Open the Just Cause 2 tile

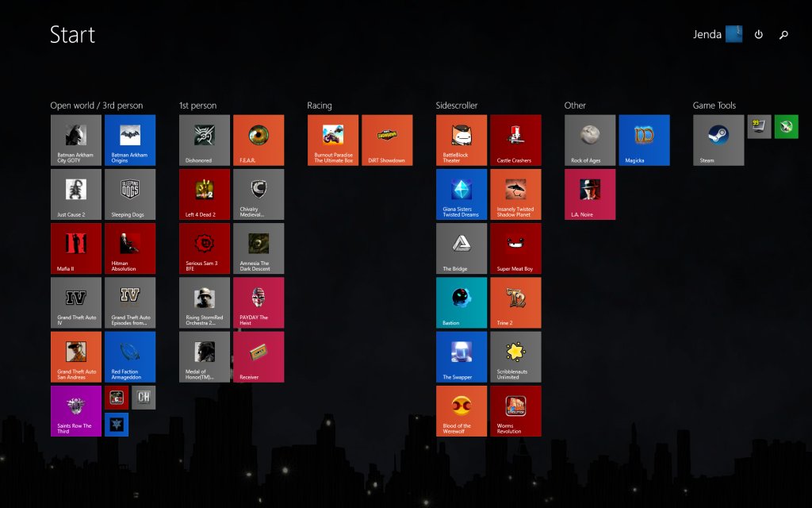point(76,194)
